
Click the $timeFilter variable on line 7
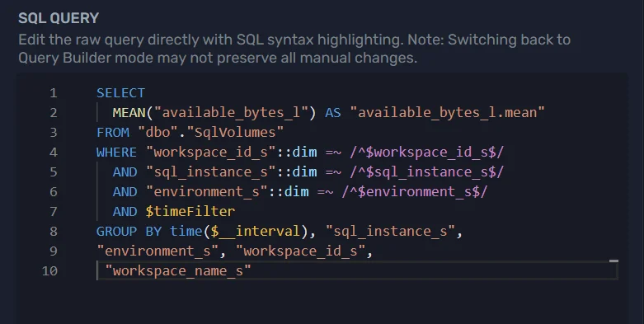[190, 211]
